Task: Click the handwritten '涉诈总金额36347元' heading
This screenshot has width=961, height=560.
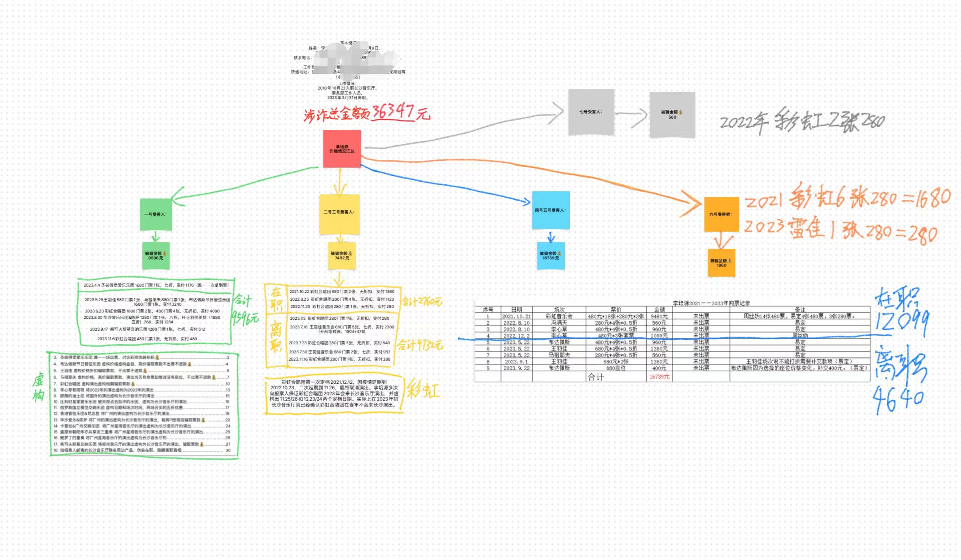Action: tap(366, 112)
